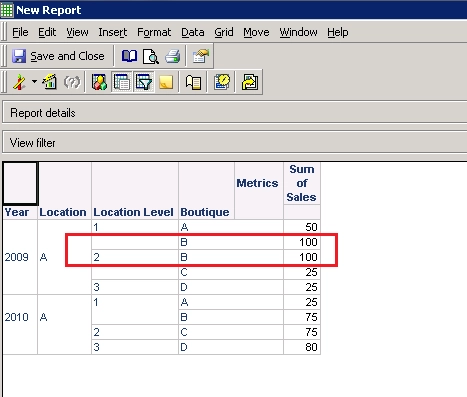The width and height of the screenshot is (467, 397).
Task: Open the Insert menu
Action: point(113,32)
